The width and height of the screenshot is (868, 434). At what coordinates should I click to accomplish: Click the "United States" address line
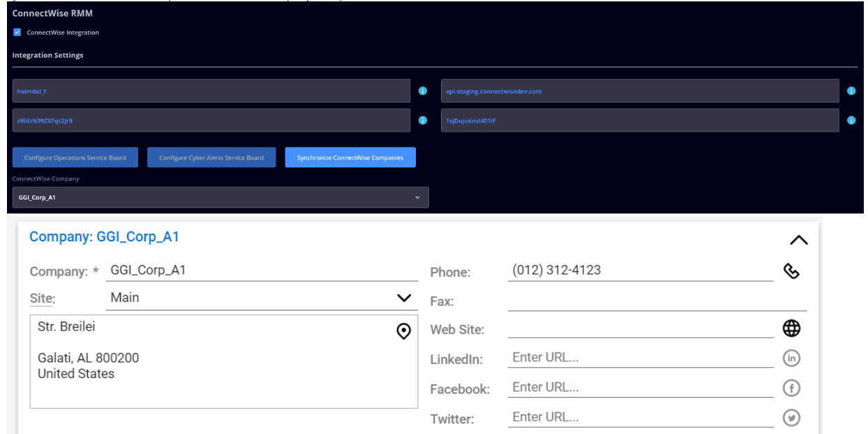coord(76,374)
